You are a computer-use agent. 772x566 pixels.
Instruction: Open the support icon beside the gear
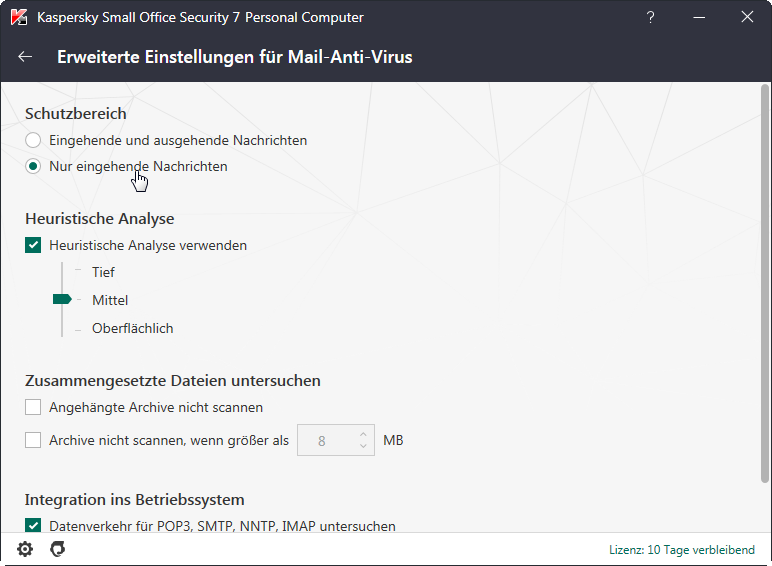click(58, 549)
